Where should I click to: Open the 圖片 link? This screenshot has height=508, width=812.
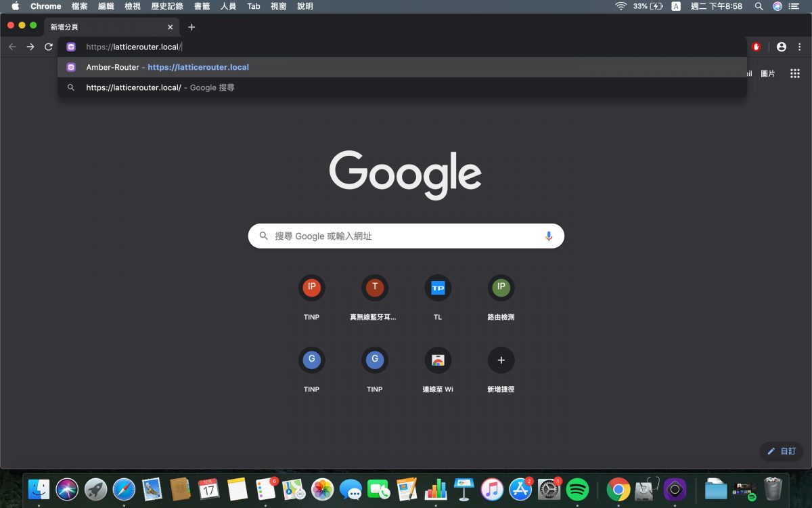(768, 73)
